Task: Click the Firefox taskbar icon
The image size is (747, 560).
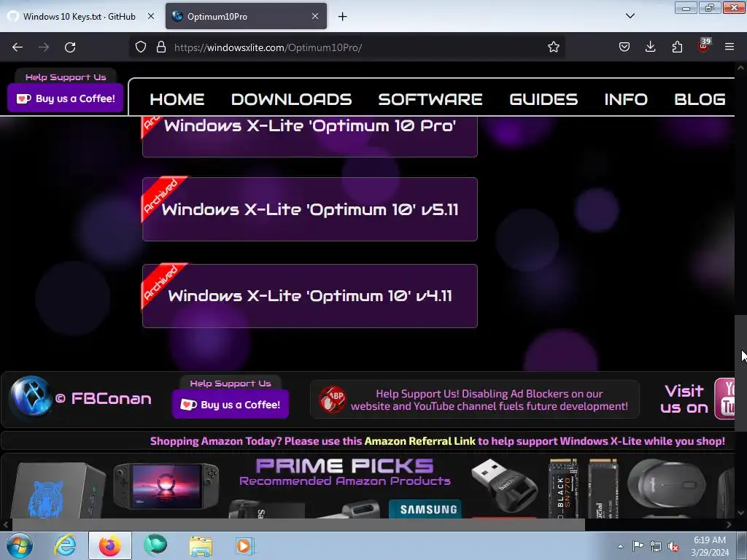Action: click(x=110, y=545)
